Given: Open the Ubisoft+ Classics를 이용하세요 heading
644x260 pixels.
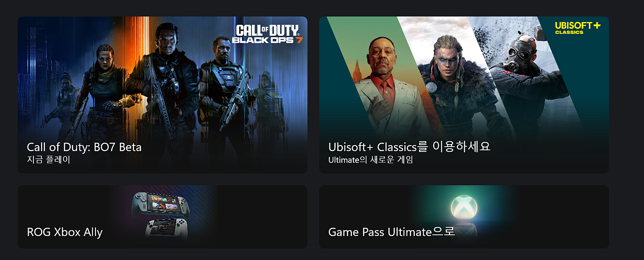Looking at the screenshot, I should [409, 147].
